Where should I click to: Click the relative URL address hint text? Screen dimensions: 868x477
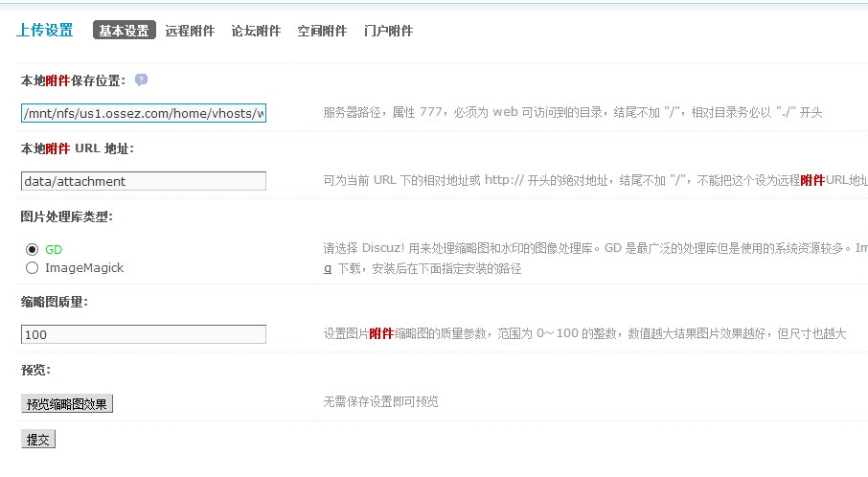pyautogui.click(x=596, y=180)
